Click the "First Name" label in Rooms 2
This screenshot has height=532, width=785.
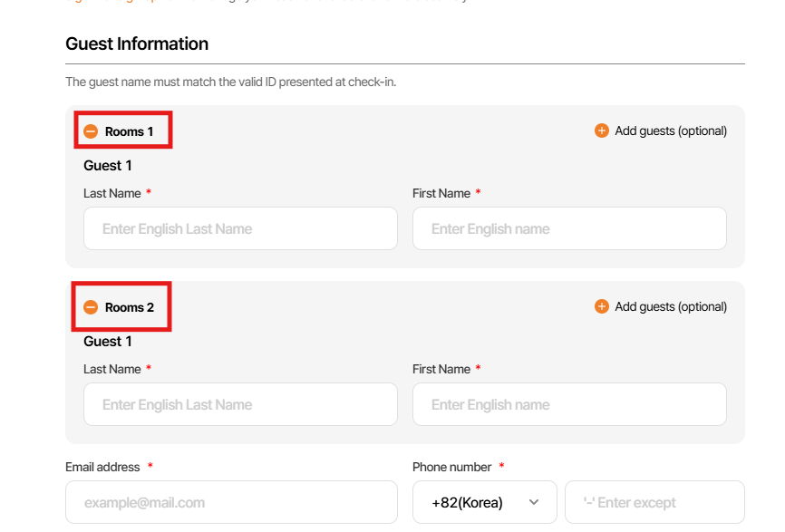click(441, 369)
